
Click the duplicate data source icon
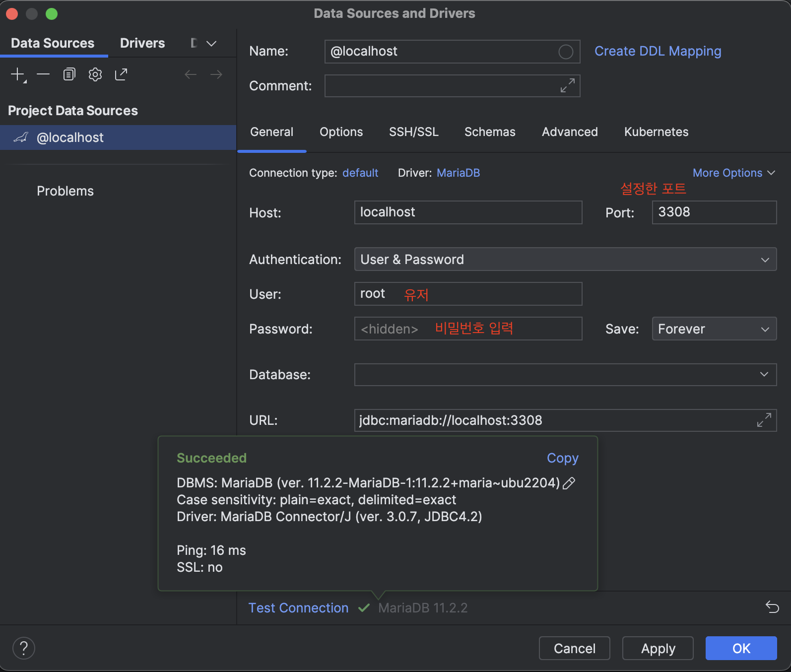click(69, 74)
